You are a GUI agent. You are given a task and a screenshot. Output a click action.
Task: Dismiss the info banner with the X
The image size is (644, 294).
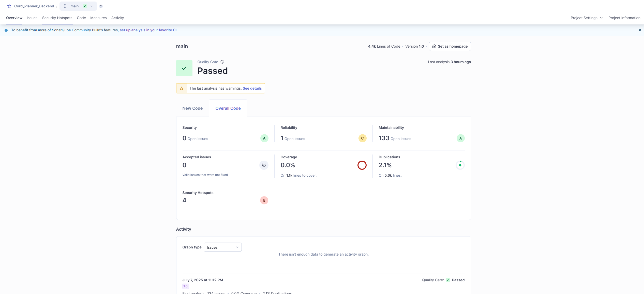coord(640,30)
